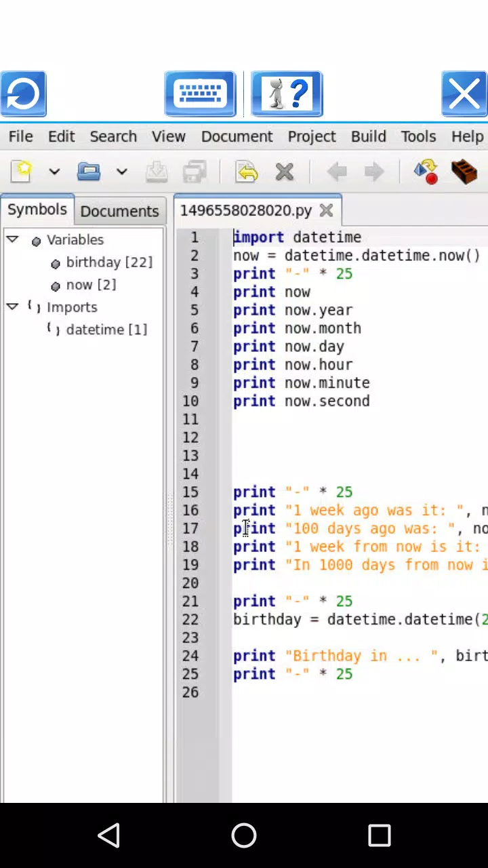Open the recent files dropdown arrow
Image resolution: width=488 pixels, height=868 pixels.
point(121,172)
